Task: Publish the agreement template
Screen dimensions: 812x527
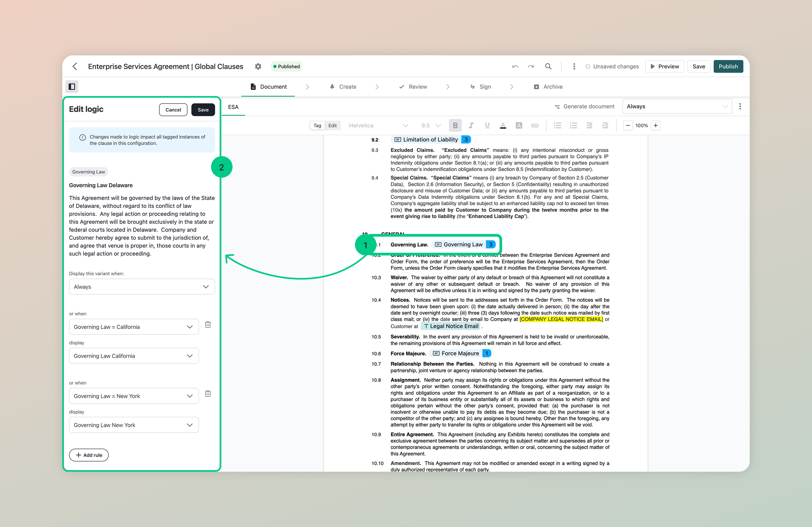Action: pyautogui.click(x=728, y=67)
